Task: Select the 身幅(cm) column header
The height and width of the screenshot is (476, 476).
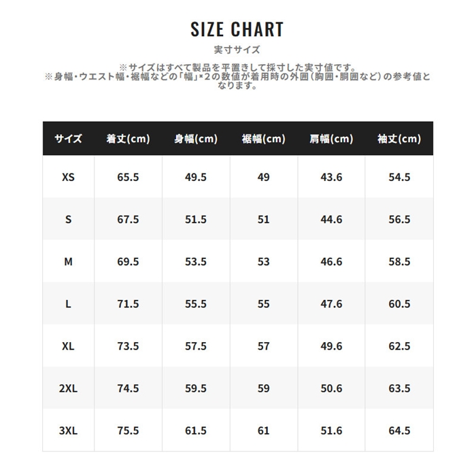Action: tap(196, 139)
